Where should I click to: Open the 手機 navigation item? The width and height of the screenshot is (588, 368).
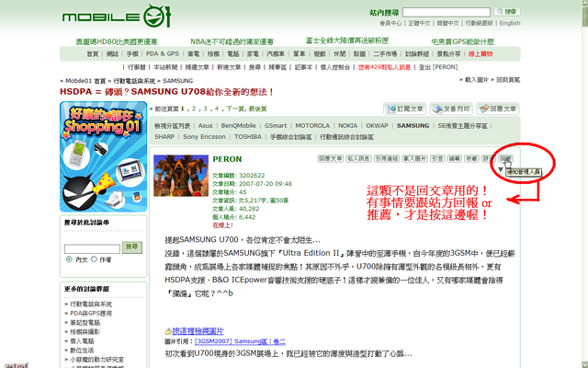point(132,54)
